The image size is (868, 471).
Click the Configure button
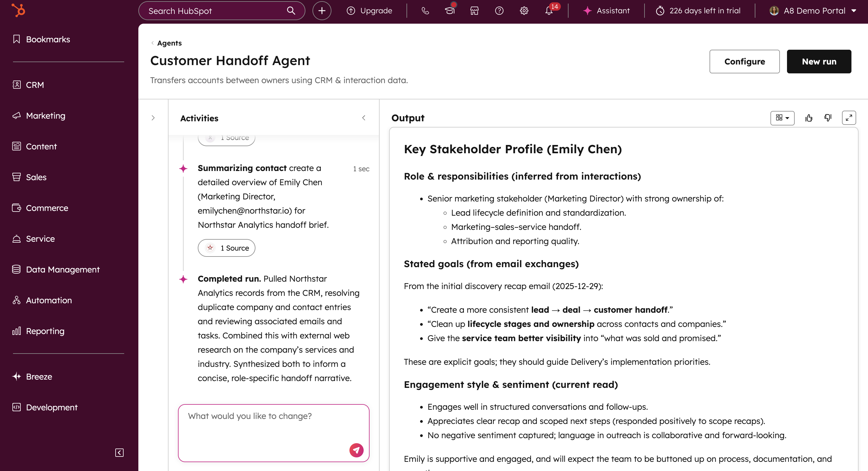point(745,61)
